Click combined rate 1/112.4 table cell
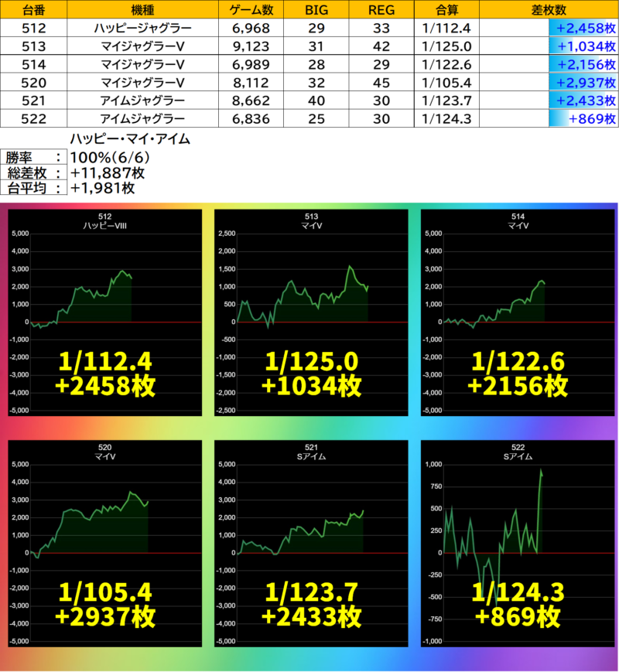 446,28
